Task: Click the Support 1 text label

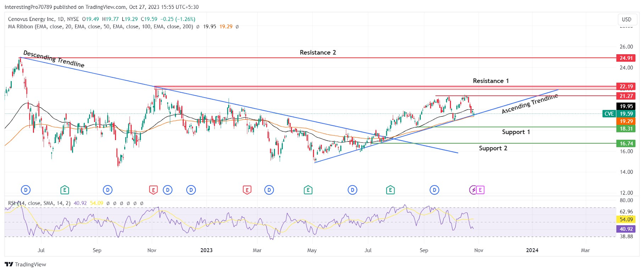Action: tap(516, 132)
